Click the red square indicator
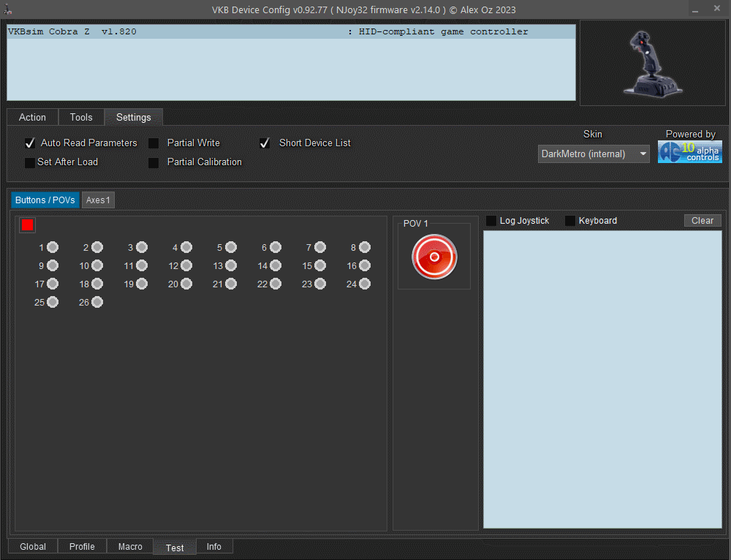The image size is (731, 560). (28, 225)
